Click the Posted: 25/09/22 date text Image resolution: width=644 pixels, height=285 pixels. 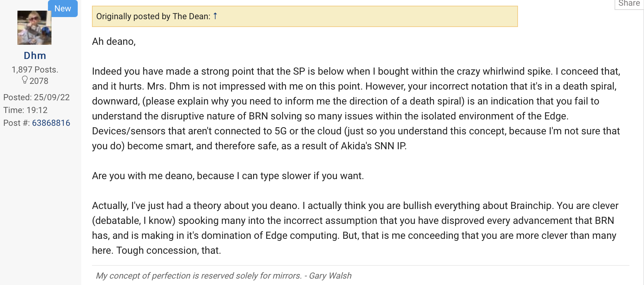click(36, 97)
